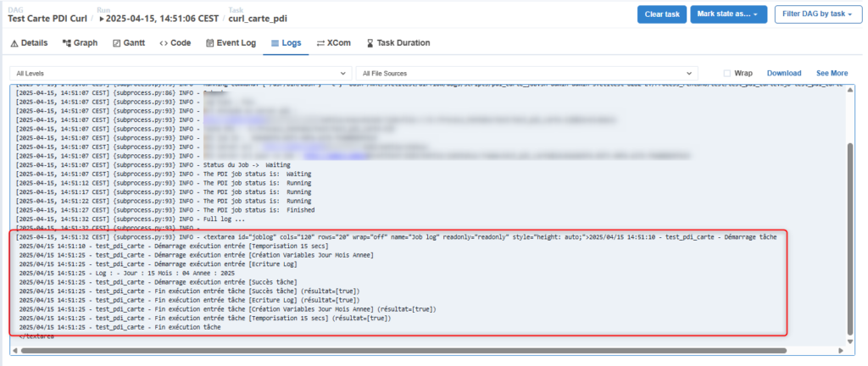Click the curl_carte_pdi task breadcrumb

point(258,19)
